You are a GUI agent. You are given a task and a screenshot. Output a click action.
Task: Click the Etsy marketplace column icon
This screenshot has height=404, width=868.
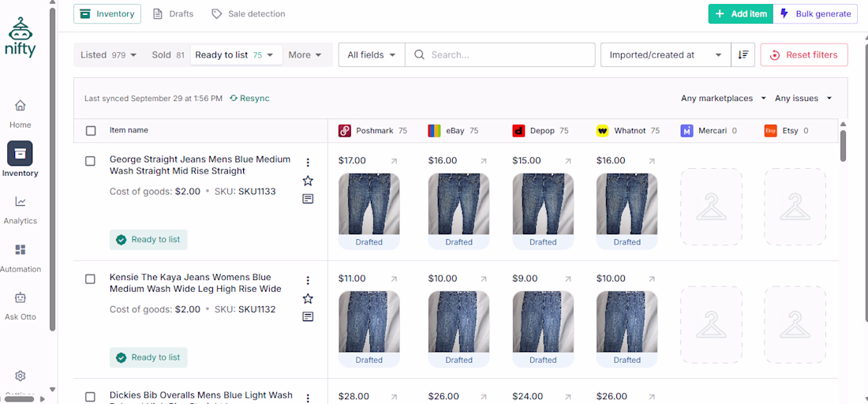point(771,131)
